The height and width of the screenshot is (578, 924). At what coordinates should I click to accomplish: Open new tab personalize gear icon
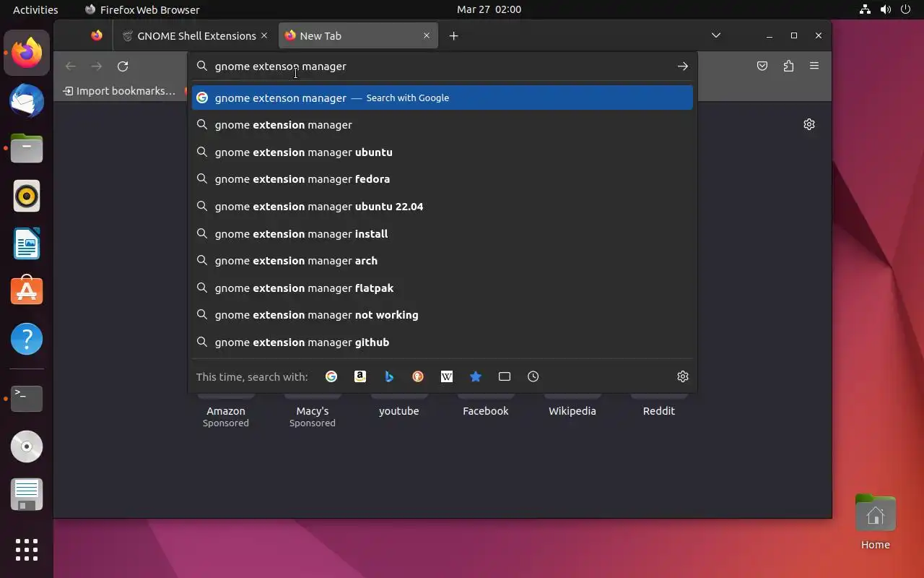tap(809, 124)
